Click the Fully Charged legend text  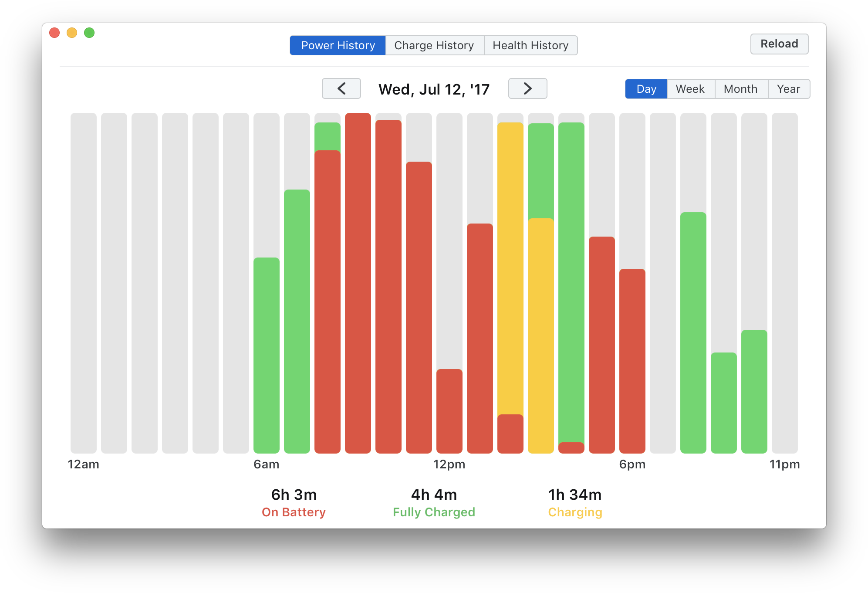pos(434,512)
